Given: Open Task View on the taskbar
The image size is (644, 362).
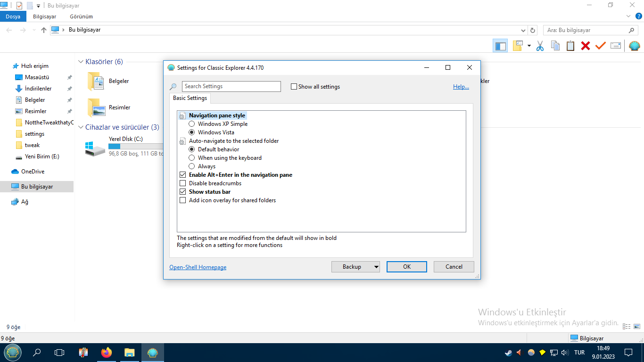Looking at the screenshot, I should click(x=59, y=352).
